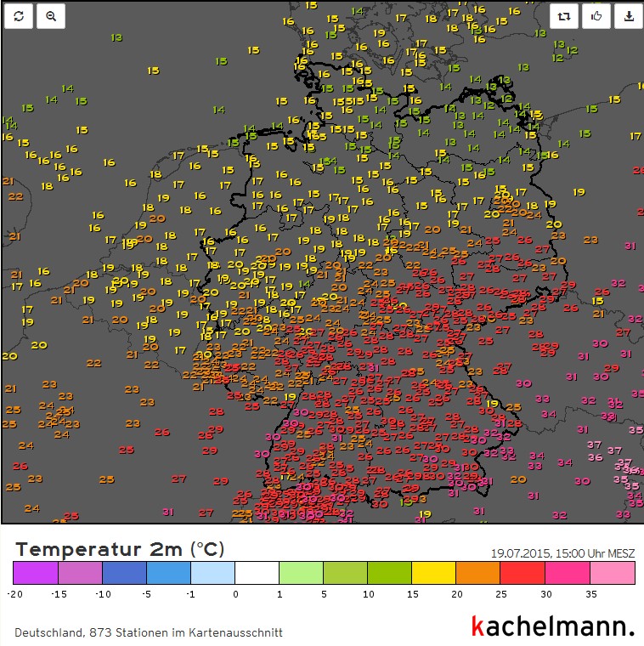Click the refresh map icon

click(19, 16)
